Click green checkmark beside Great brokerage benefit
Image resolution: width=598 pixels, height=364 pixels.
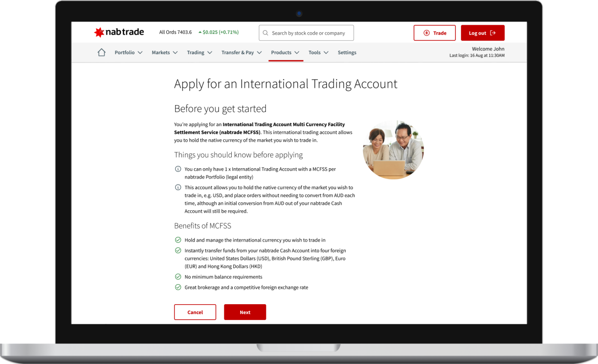pos(178,287)
